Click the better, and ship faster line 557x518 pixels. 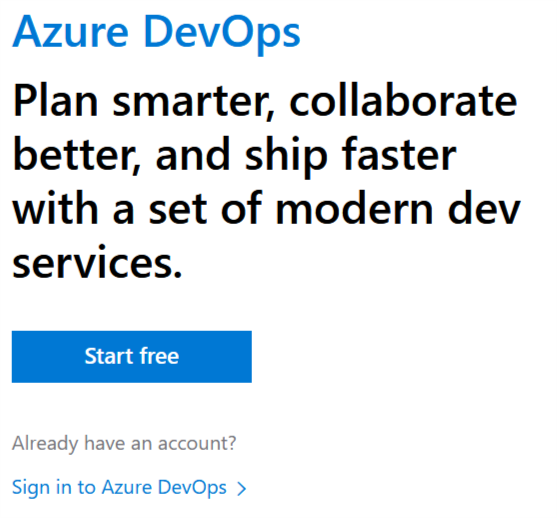(x=234, y=156)
